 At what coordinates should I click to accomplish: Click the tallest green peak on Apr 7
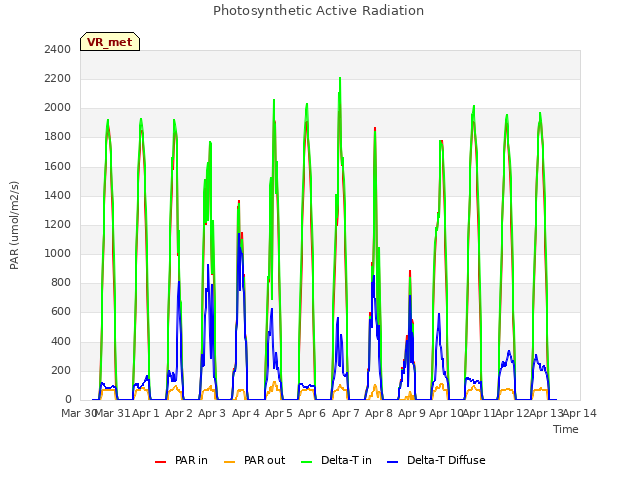[340, 78]
